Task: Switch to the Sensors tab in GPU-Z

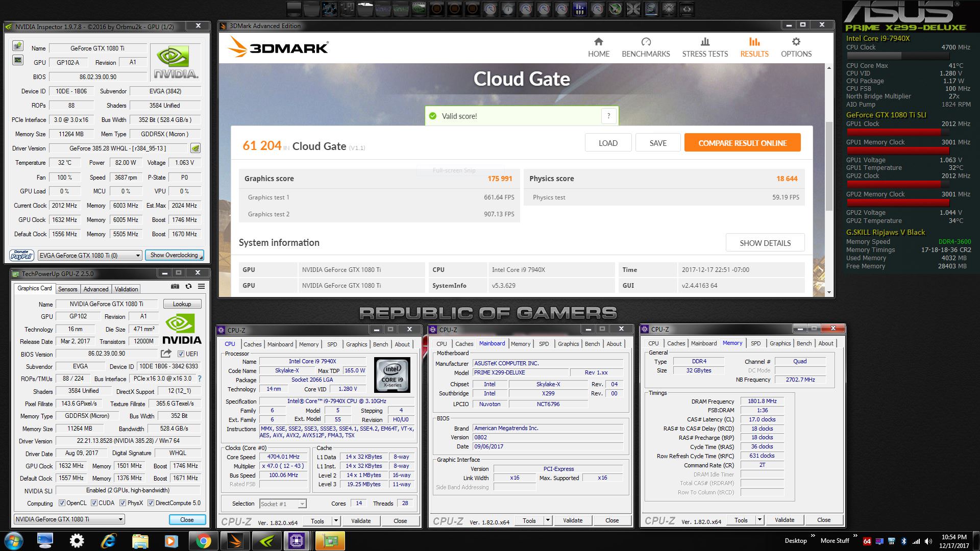Action: [67, 289]
